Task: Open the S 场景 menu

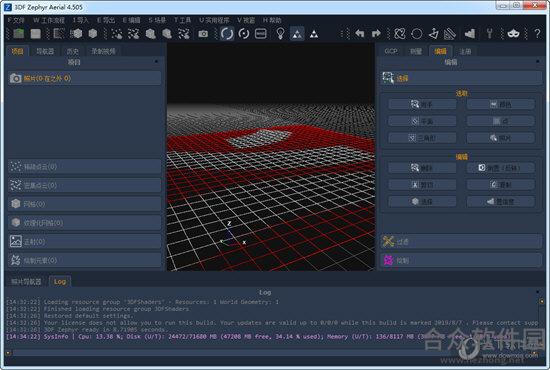Action: click(157, 20)
